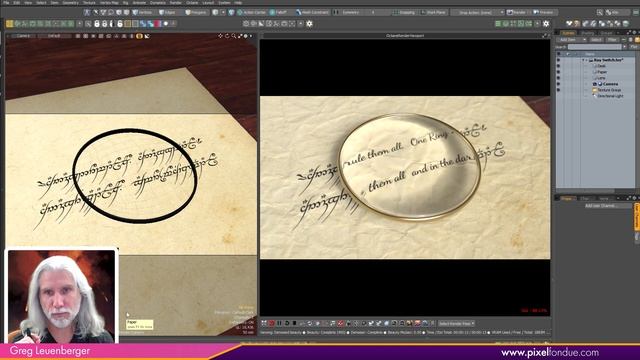Select the Directional Light item
This screenshot has height=360, width=640.
610,96
